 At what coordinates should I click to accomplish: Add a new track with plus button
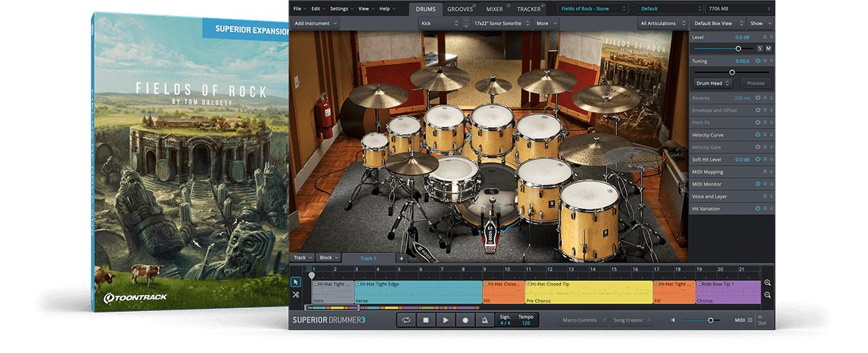[401, 258]
